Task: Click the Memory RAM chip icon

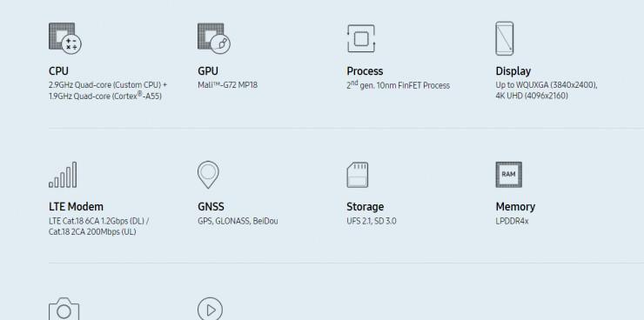Action: point(509,175)
